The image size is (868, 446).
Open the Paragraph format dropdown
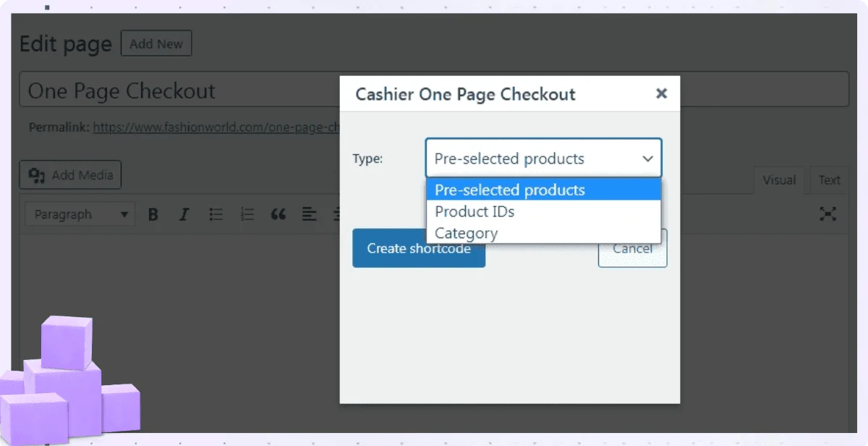[x=80, y=214]
